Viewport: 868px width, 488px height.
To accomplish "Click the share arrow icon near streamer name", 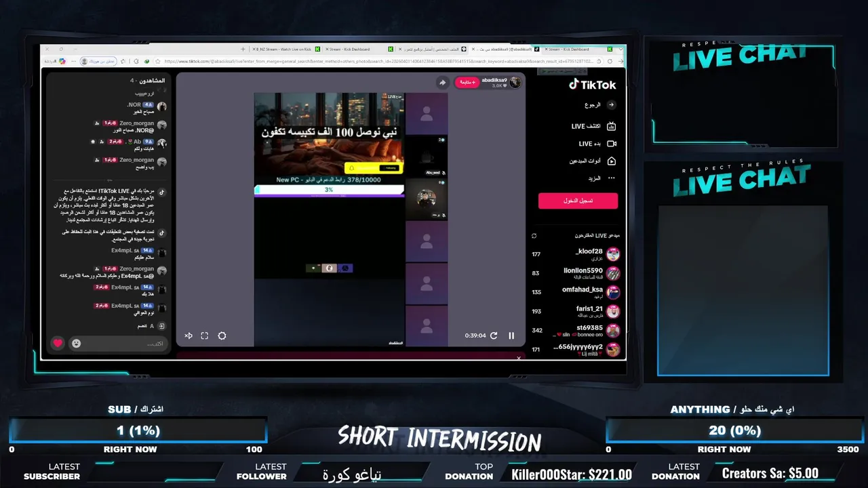I will [442, 83].
